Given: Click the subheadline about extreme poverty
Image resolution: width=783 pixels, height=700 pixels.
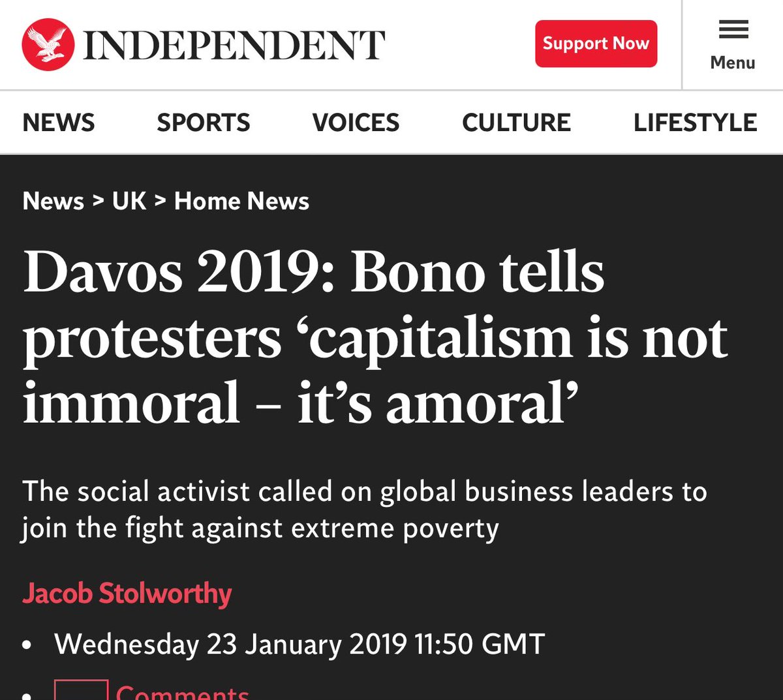Looking at the screenshot, I should coord(364,510).
